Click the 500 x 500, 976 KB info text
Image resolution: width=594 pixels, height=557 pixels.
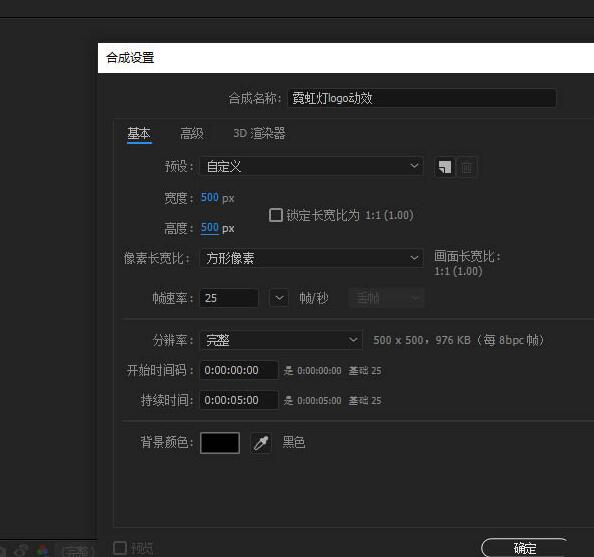pyautogui.click(x=458, y=340)
